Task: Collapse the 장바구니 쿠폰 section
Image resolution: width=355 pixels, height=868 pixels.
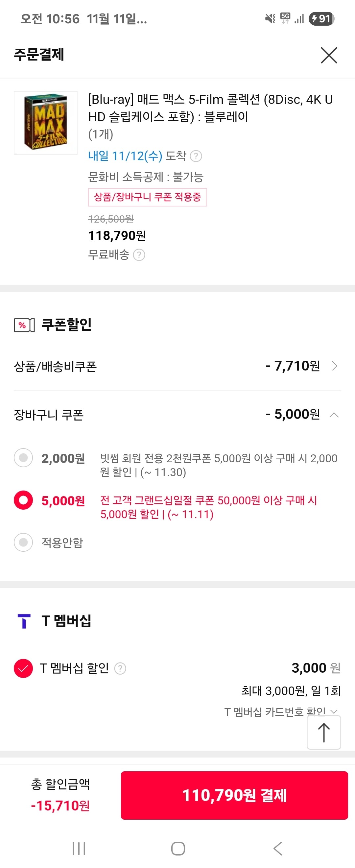Action: click(334, 415)
